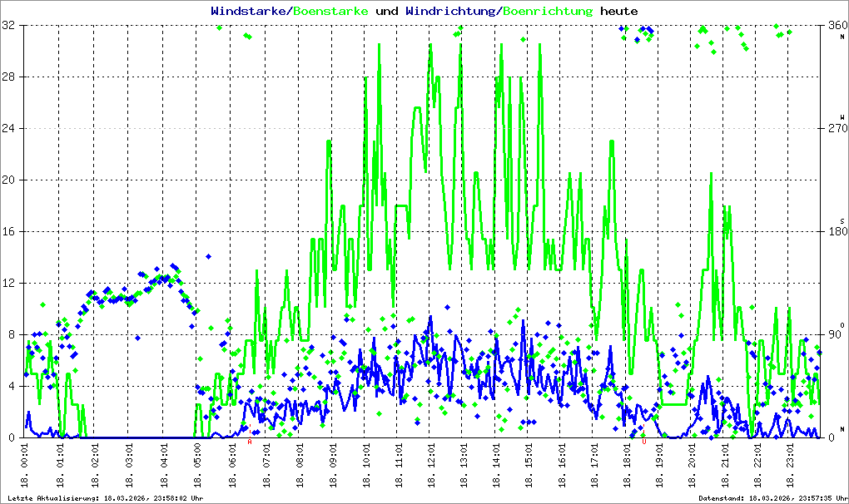Click compass letter "O" above 90
Screen dimensions: 849x504
(x=842, y=325)
